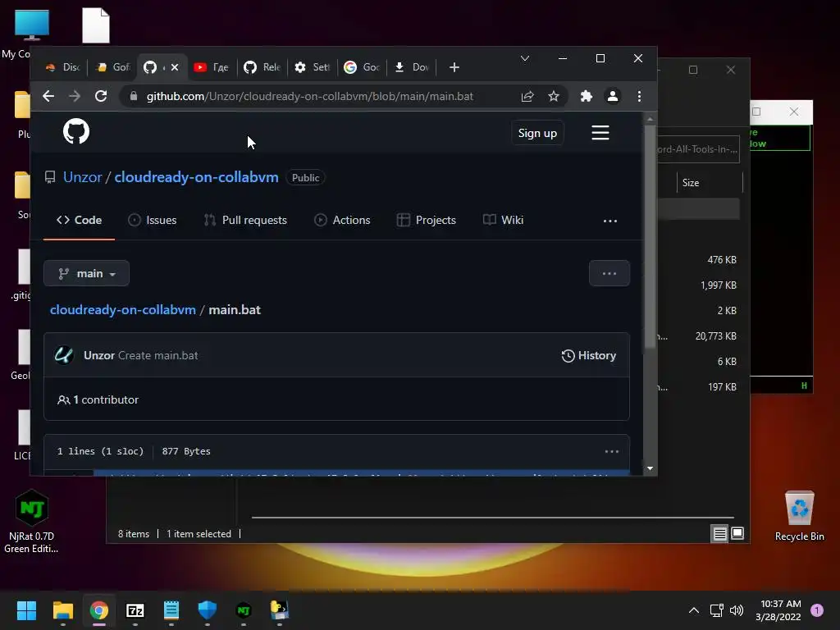Screen dimensions: 840x630
Task: Click the 1 contributor link
Action: (x=98, y=400)
